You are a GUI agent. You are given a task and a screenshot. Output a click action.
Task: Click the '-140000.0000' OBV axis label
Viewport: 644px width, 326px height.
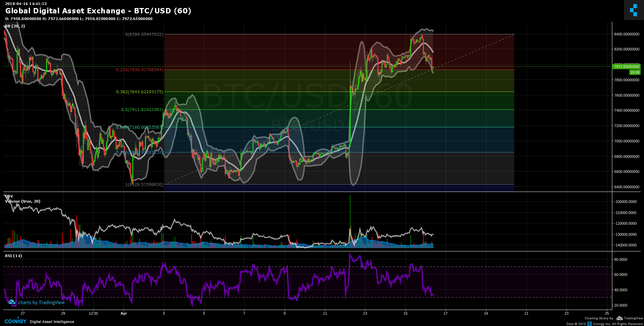tap(625, 245)
